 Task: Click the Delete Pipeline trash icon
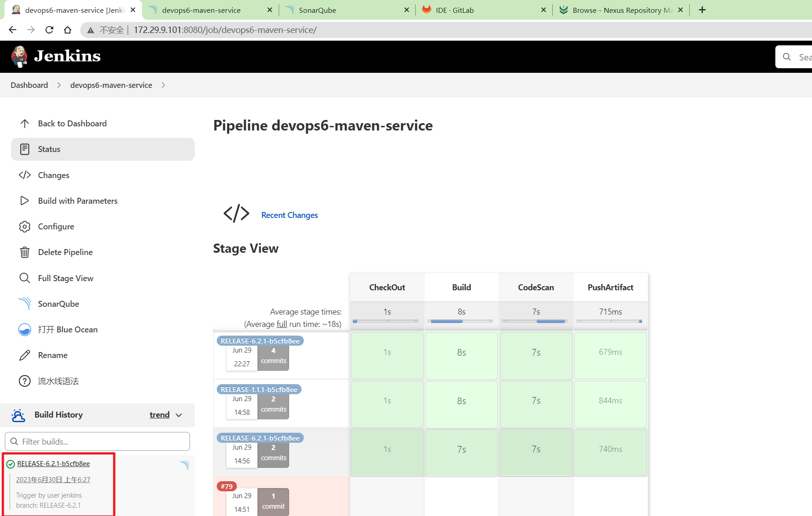click(25, 252)
